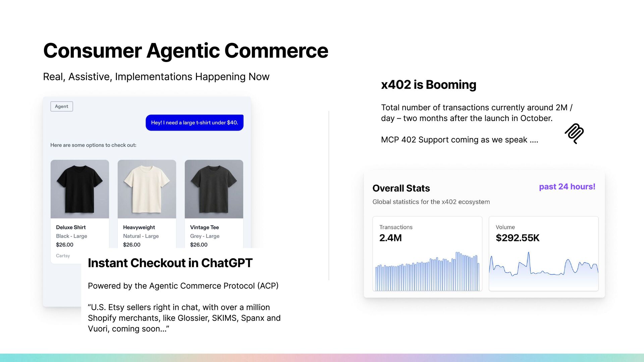Screen dimensions: 644x362
Task: Click the Overall Stats heading
Action: click(401, 188)
